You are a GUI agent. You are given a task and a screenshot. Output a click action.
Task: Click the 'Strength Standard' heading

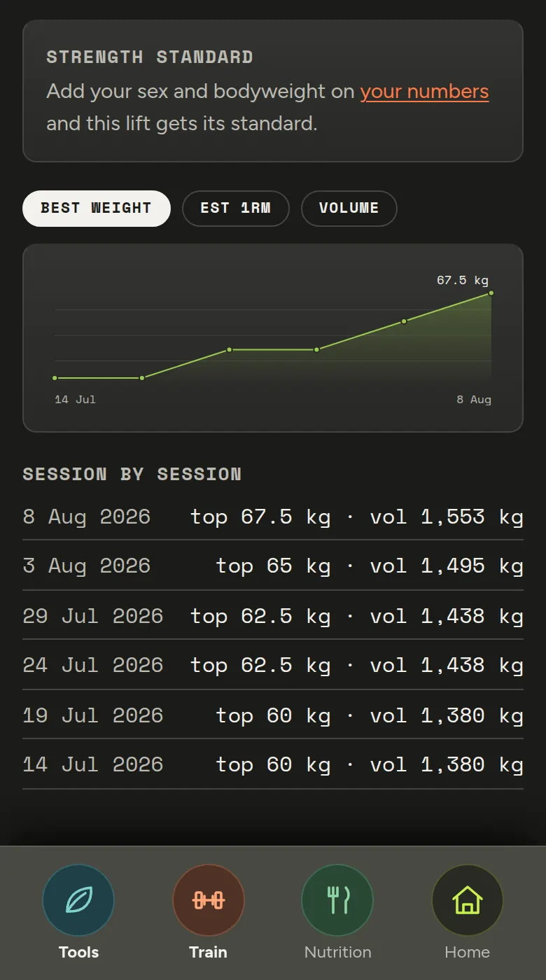150,57
